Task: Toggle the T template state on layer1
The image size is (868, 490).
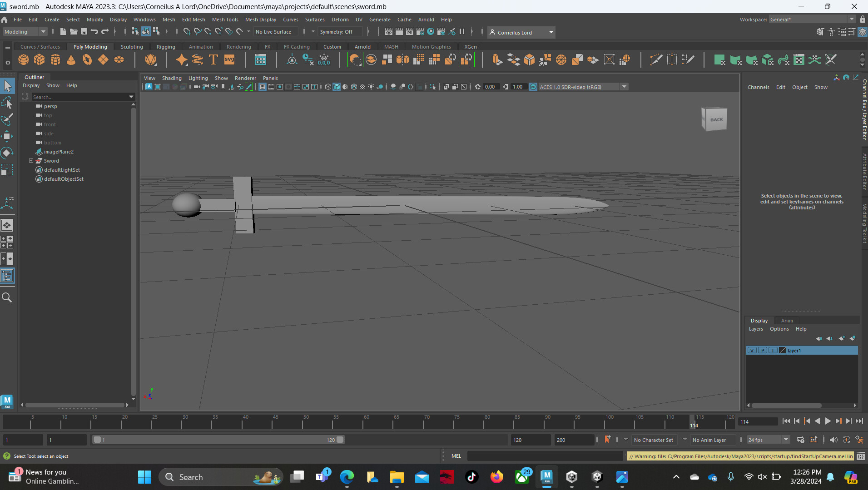Action: coord(774,350)
